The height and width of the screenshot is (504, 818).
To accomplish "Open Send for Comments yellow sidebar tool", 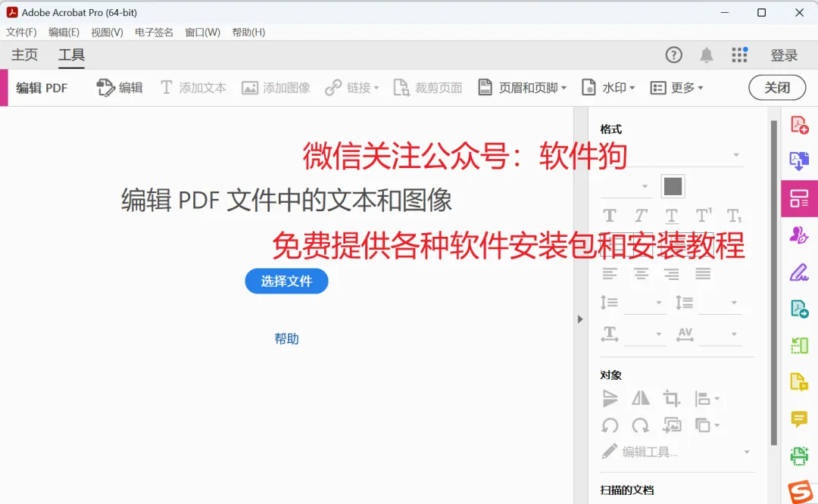I will point(799,382).
